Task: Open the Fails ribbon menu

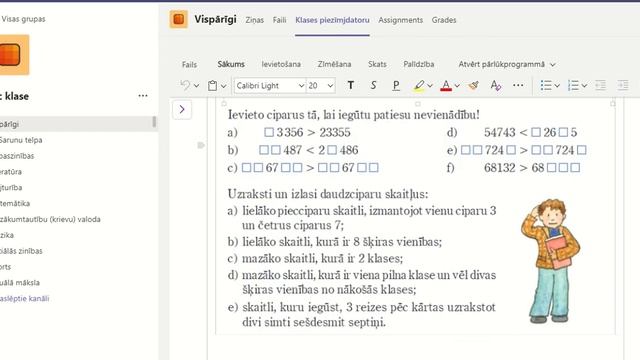Action: 189,64
